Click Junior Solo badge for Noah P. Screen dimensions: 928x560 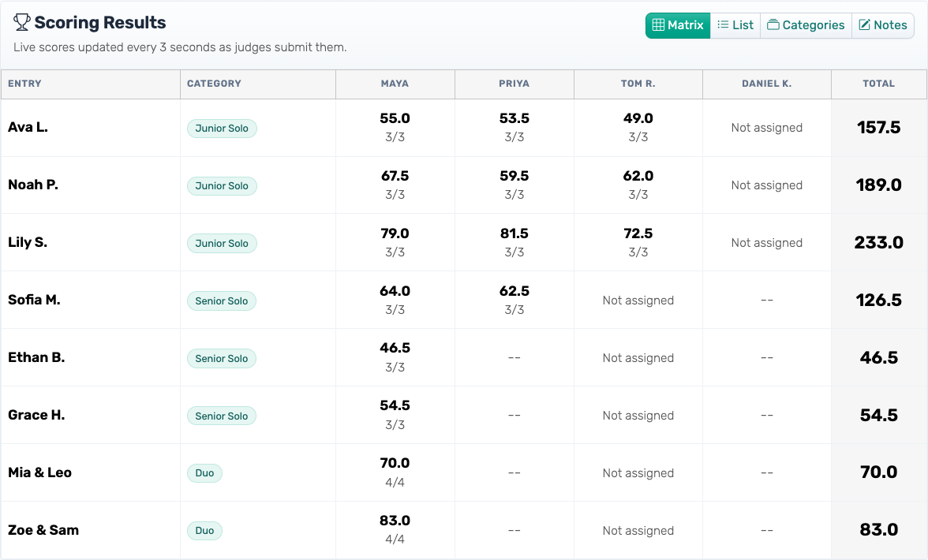(x=222, y=185)
